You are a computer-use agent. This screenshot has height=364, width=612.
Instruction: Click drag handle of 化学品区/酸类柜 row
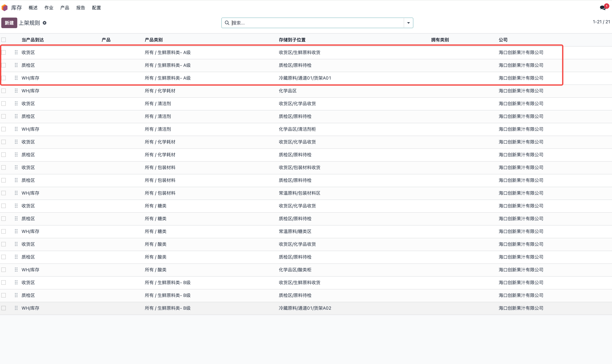tap(16, 270)
